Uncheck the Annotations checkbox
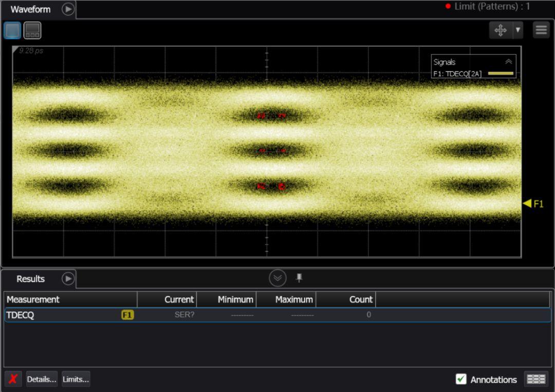The width and height of the screenshot is (555, 392). click(x=461, y=379)
